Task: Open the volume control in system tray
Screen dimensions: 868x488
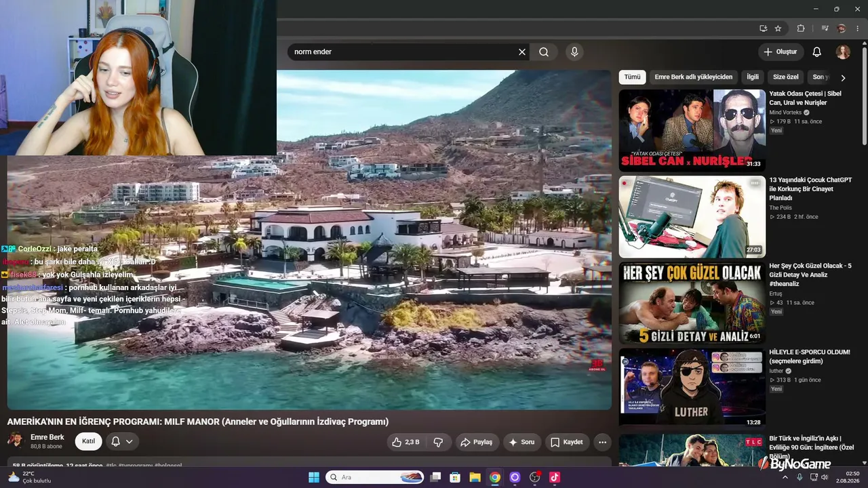Action: 825,477
